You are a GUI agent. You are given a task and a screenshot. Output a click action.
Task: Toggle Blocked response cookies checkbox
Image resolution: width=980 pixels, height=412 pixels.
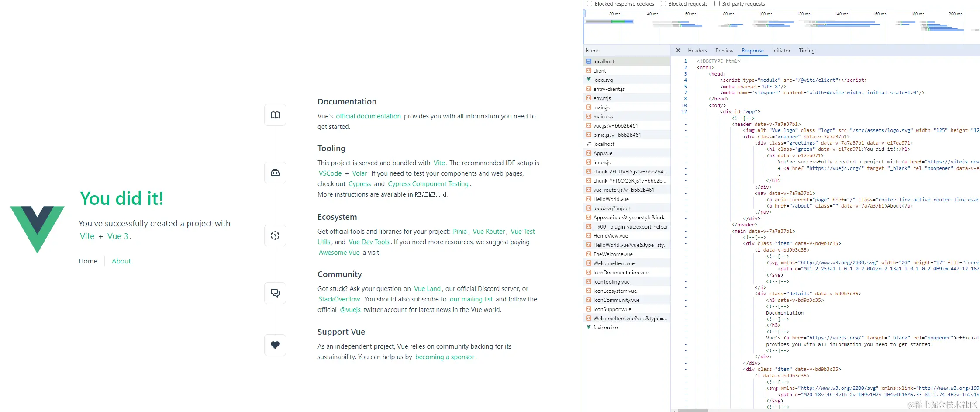590,3
